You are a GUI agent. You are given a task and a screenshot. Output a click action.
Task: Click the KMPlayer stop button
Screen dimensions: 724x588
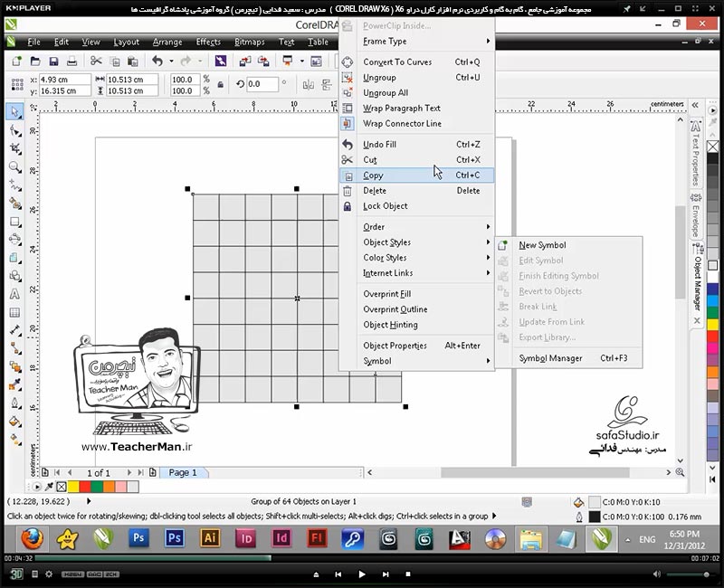[x=408, y=574]
